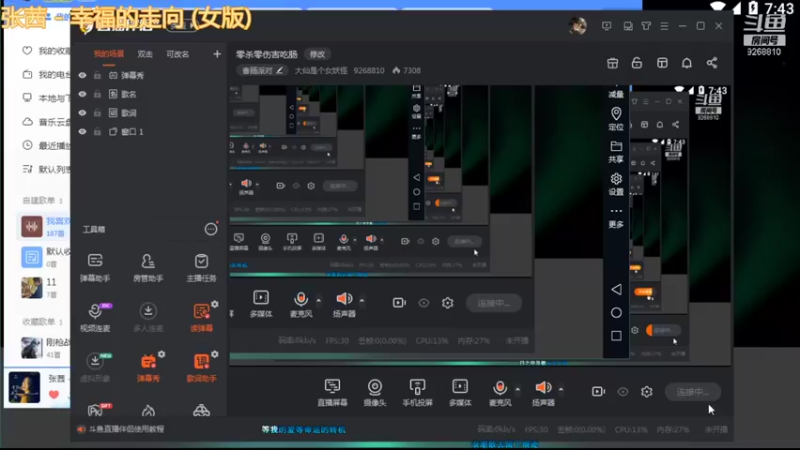The width and height of the screenshot is (800, 450).
Task: Open 默认列表 in music player sidebar
Action: (46, 169)
